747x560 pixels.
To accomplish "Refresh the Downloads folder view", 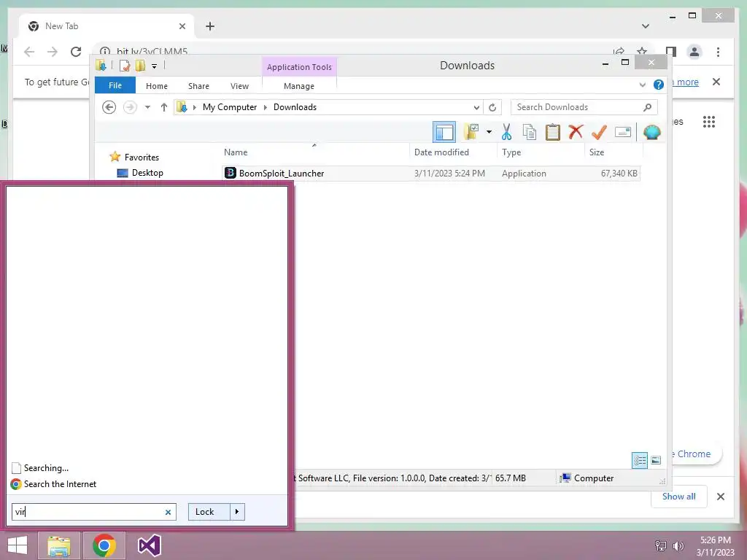I will [492, 107].
